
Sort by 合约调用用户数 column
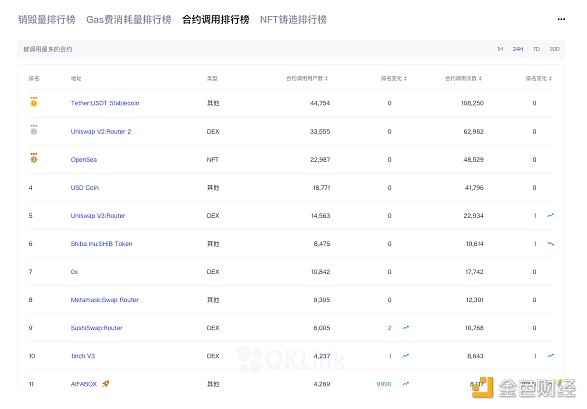pyautogui.click(x=307, y=78)
